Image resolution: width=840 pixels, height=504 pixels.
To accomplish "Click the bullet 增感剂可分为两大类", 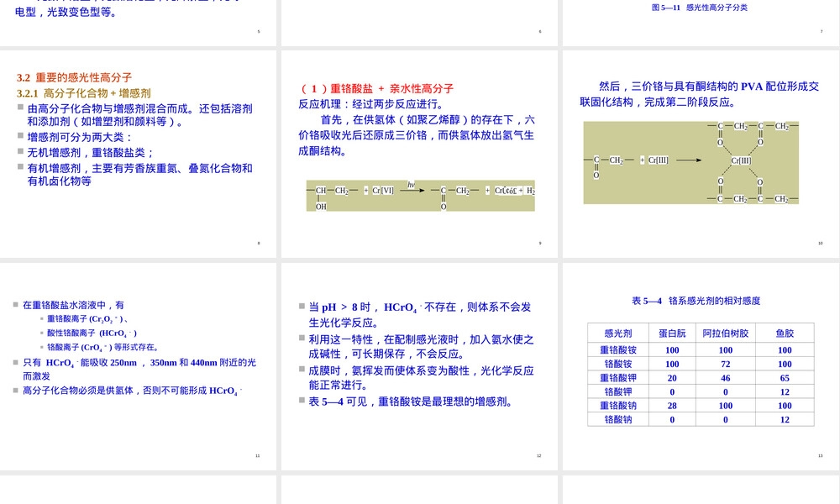I will (x=80, y=137).
